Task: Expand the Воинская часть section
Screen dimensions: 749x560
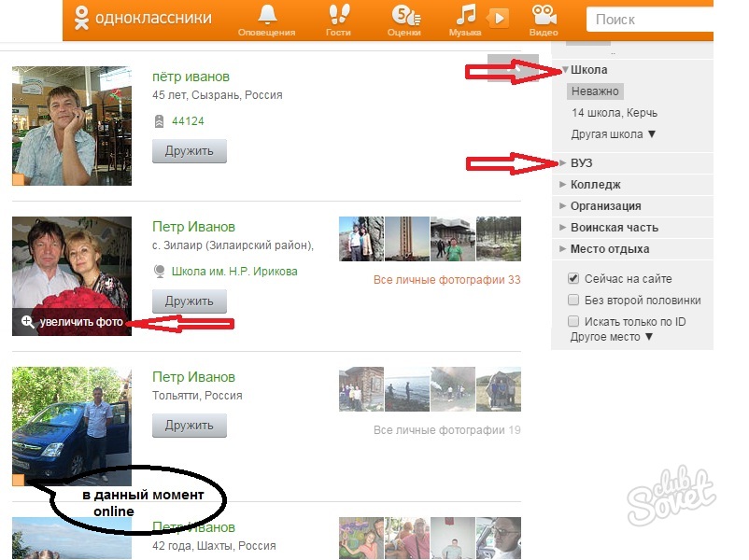Action: point(614,228)
